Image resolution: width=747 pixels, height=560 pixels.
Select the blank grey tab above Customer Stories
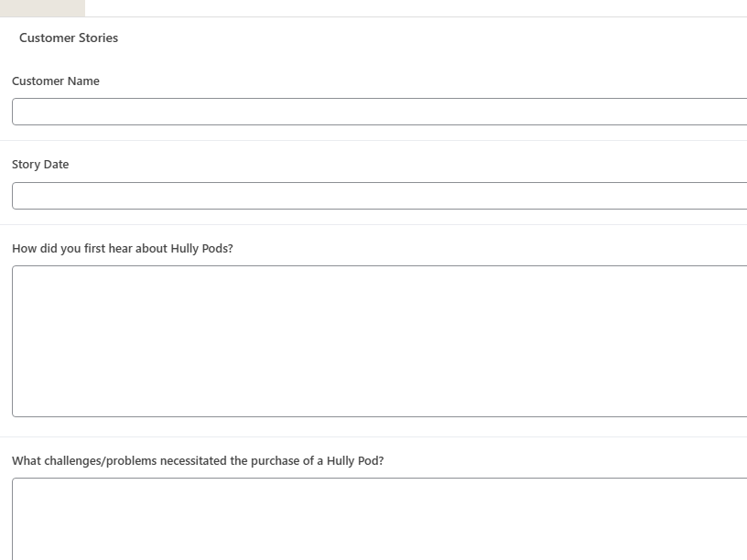tap(42, 8)
